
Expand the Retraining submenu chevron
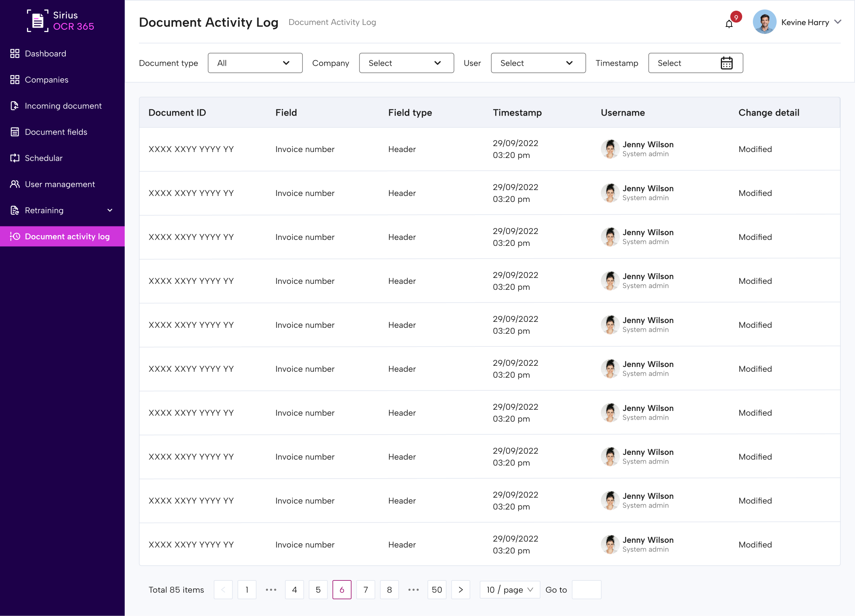coord(110,210)
